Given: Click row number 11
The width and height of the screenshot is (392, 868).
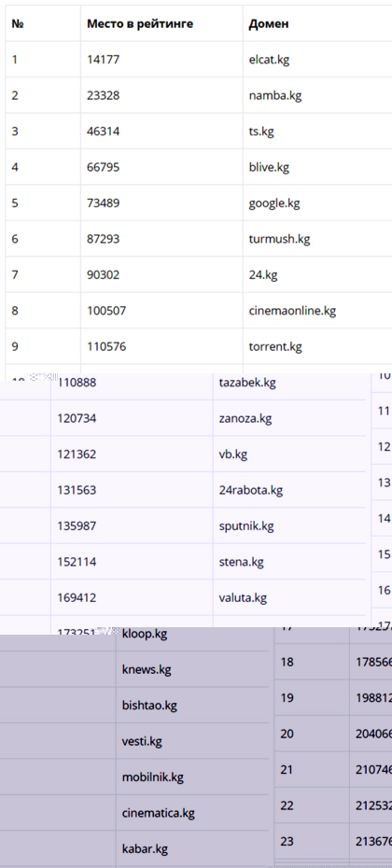Looking at the screenshot, I should coord(385,411).
